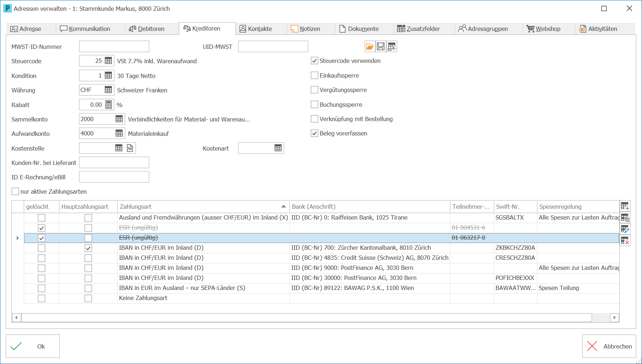This screenshot has height=364, width=642.
Task: Click the Abbrechen button
Action: (x=609, y=346)
